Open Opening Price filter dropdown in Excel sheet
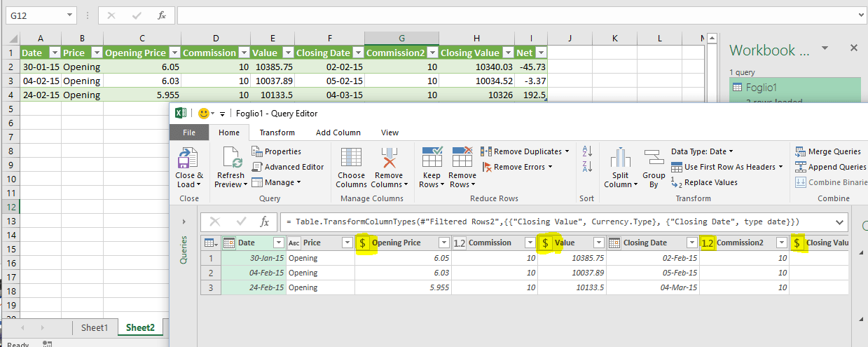868x347 pixels. 173,53
